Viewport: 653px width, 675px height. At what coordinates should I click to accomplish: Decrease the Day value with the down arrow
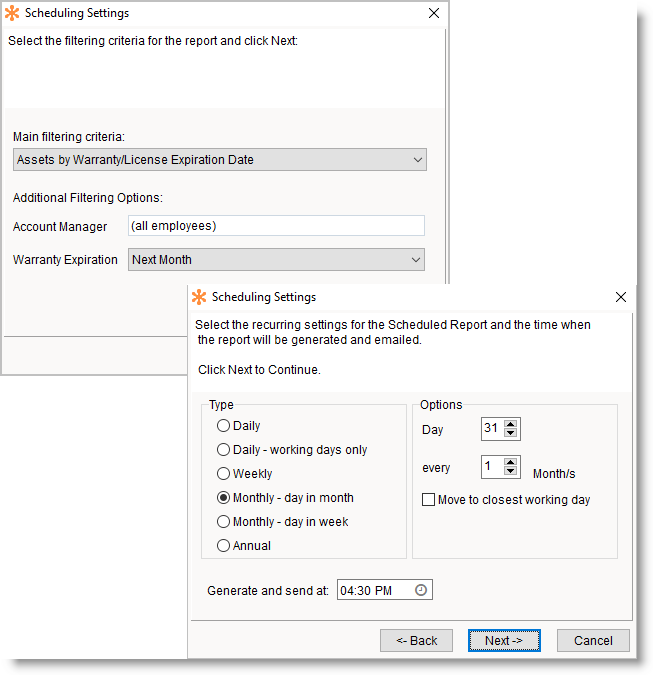point(511,434)
